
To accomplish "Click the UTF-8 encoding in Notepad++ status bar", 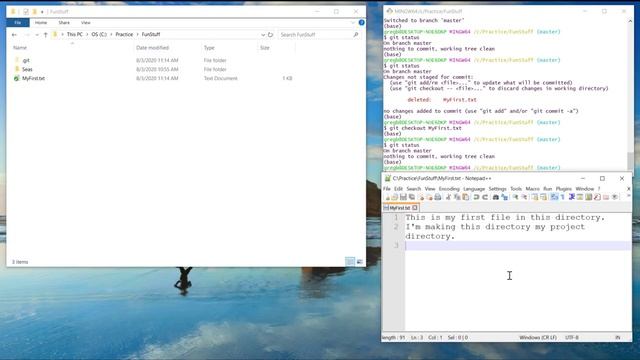I will [572, 338].
